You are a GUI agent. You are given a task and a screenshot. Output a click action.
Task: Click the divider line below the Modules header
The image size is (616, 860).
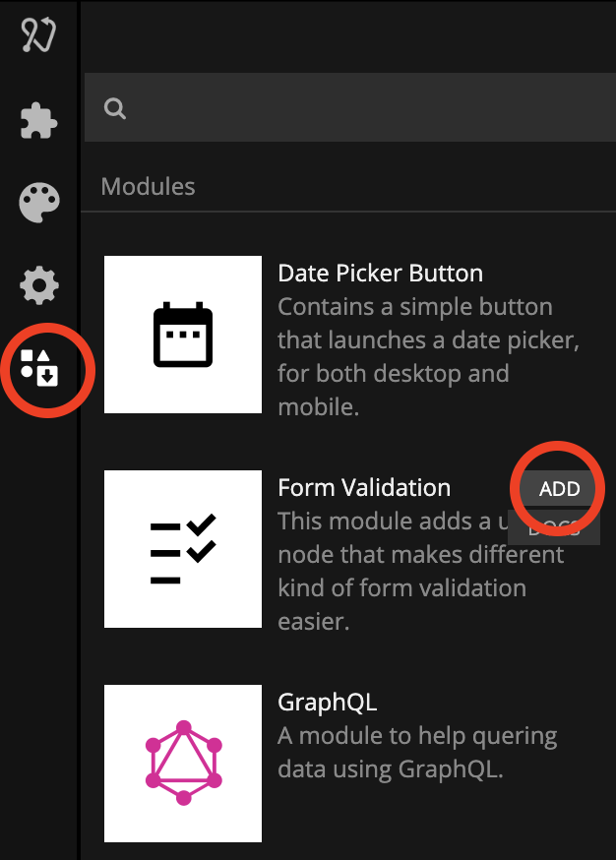click(354, 212)
